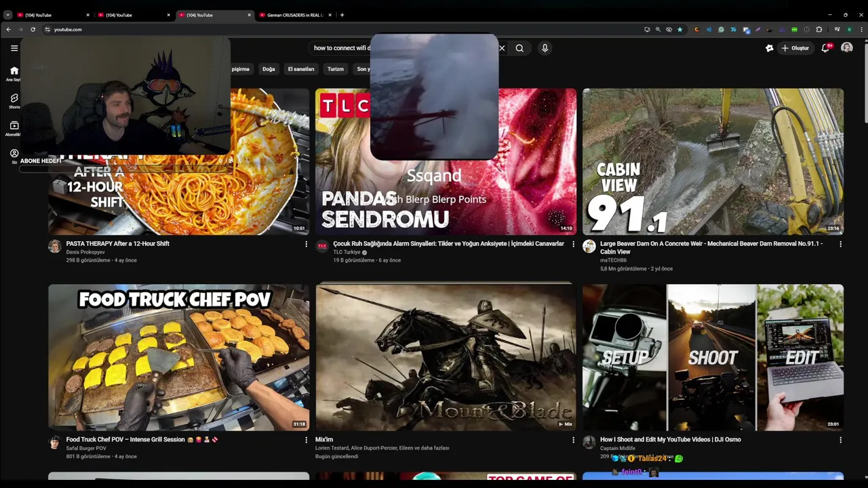The width and height of the screenshot is (868, 488).
Task: View site information icon beside URL
Action: [x=47, y=29]
